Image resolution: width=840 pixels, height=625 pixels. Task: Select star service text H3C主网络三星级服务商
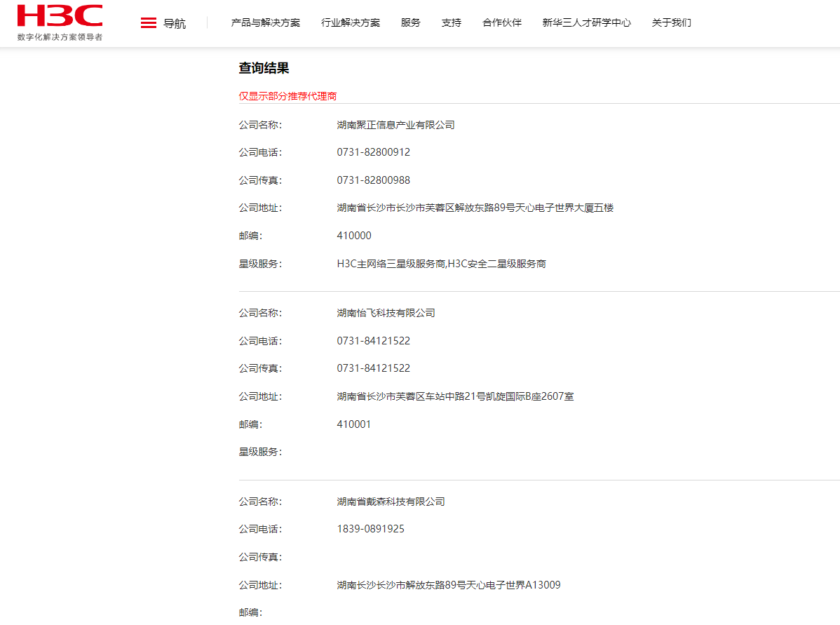point(391,264)
